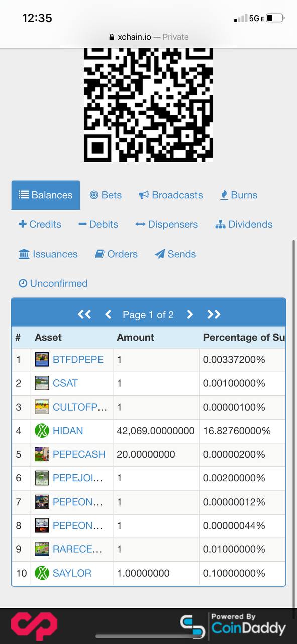This screenshot has height=644, width=297.
Task: Click the RARECE... asset thumbnail
Action: [x=42, y=549]
